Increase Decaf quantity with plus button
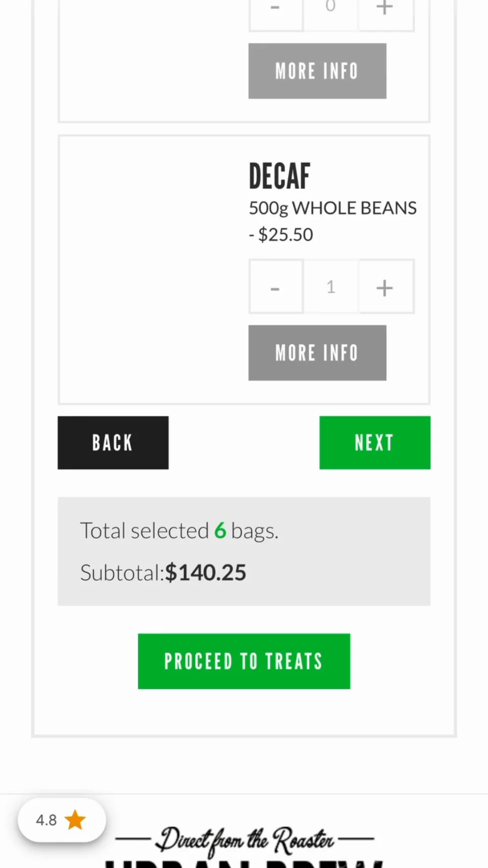The width and height of the screenshot is (488, 868). coord(385,287)
